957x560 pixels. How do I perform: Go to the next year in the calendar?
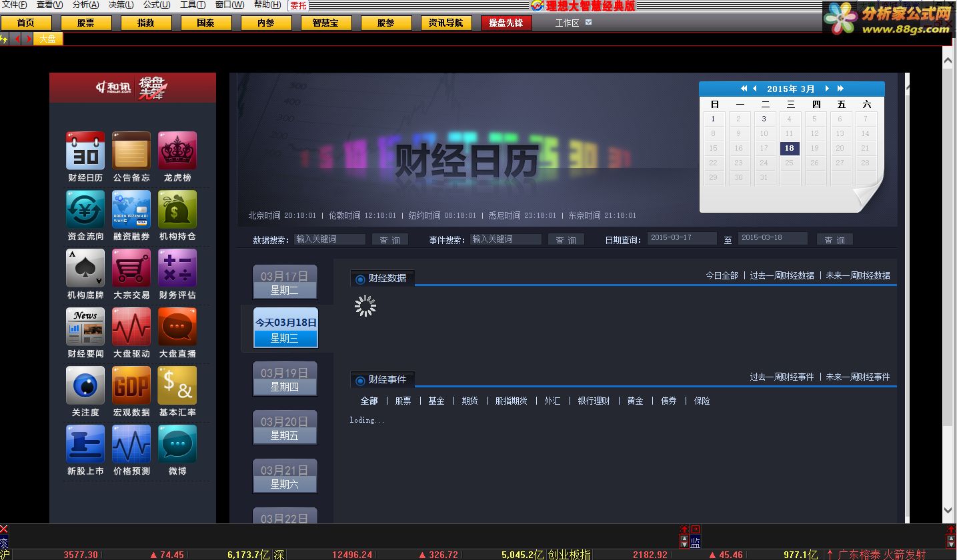click(840, 89)
